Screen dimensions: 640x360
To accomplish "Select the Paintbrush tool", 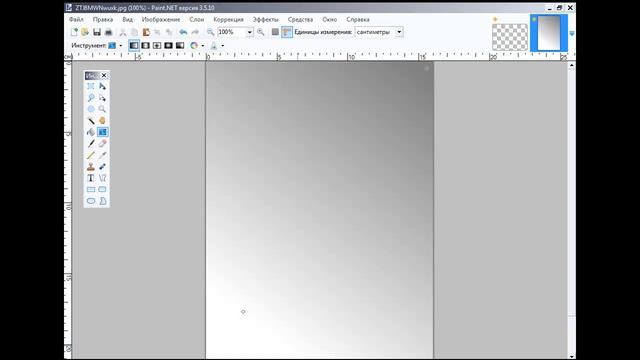I will point(91,143).
